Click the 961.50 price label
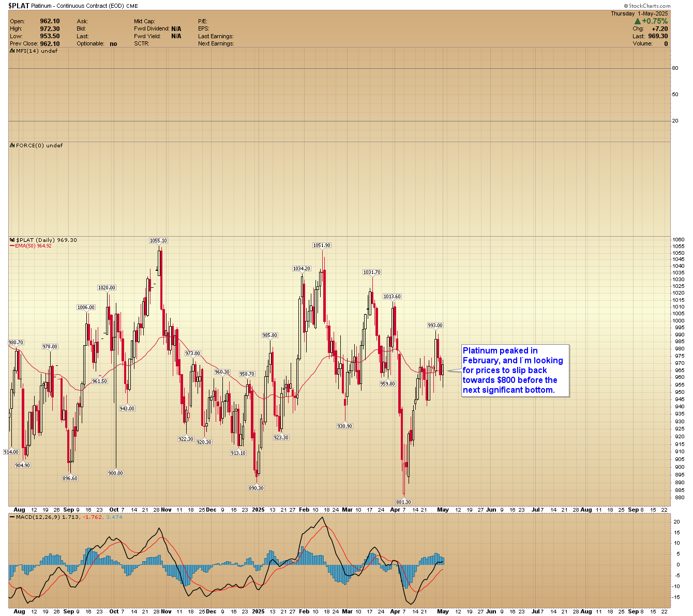The image size is (693, 616). point(100,381)
